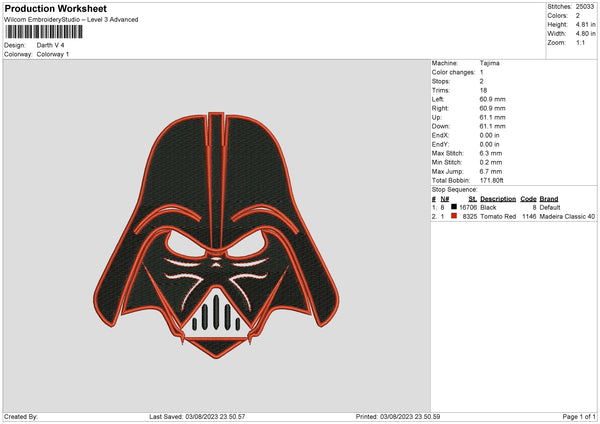Click the Tomato Red color swatch
Screen dimensions: 600x424
(x=454, y=216)
